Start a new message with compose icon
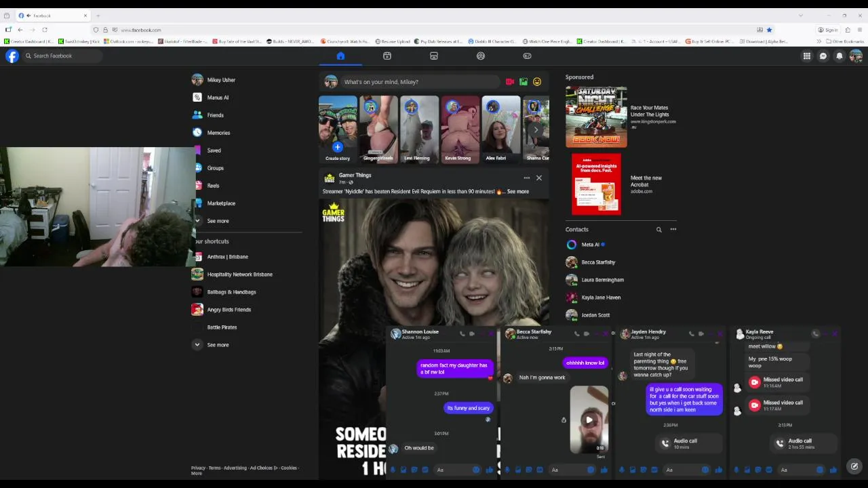Screen dimensions: 868x488 (x=854, y=466)
